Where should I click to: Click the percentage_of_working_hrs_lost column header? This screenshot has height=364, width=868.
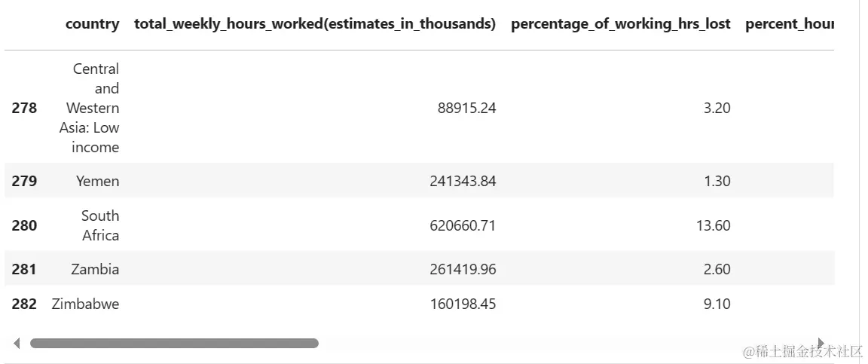click(x=620, y=24)
